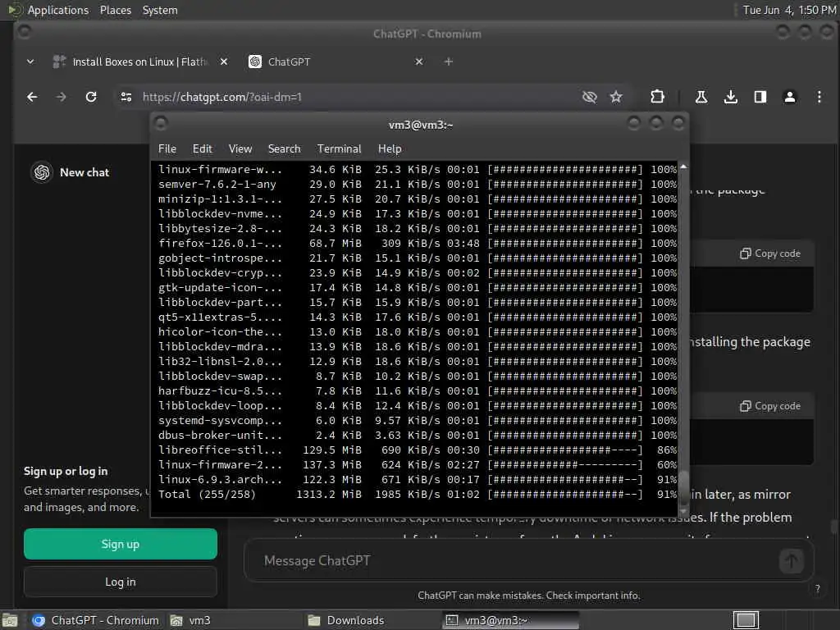
Task: Open the terminal Search menu
Action: 284,149
